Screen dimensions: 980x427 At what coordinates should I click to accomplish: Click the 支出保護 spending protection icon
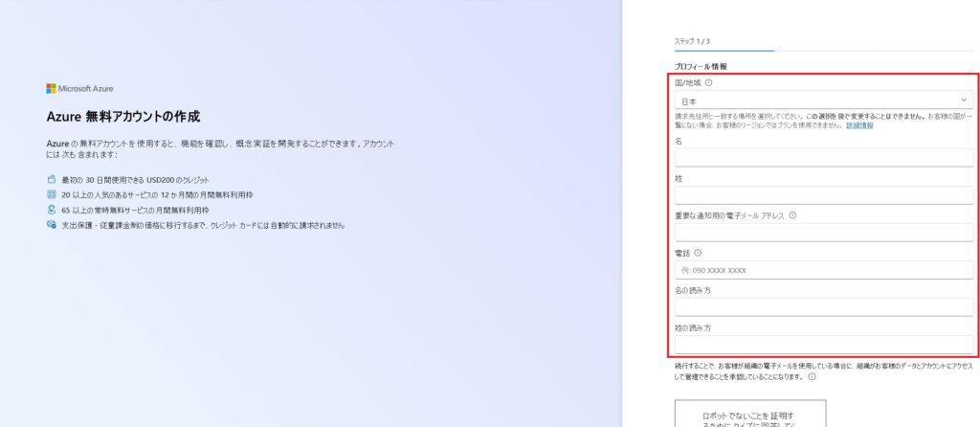click(x=52, y=224)
